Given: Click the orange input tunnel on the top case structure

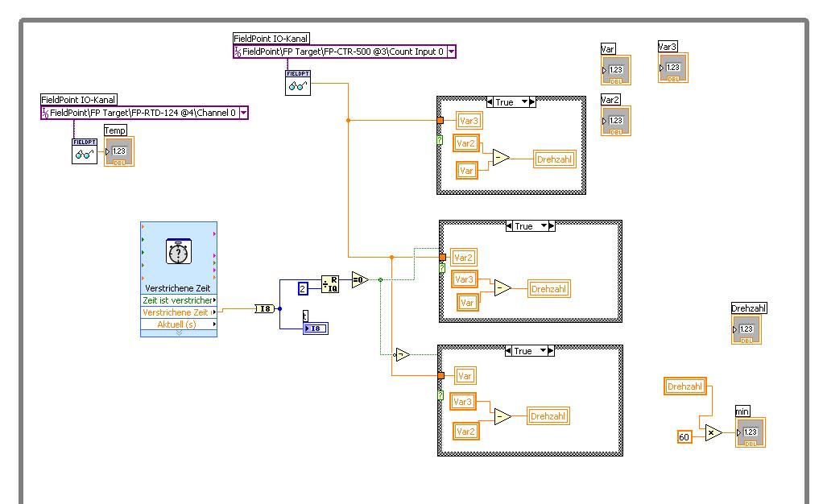Looking at the screenshot, I should coord(440,120).
